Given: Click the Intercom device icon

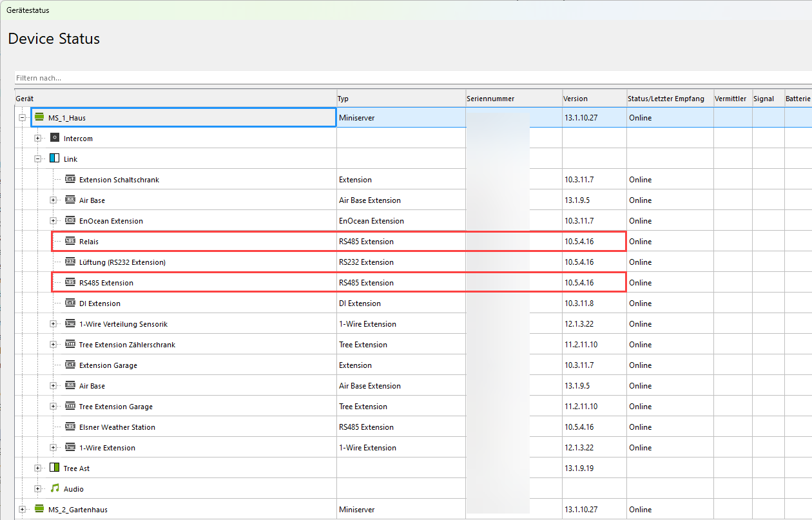Looking at the screenshot, I should (55, 139).
